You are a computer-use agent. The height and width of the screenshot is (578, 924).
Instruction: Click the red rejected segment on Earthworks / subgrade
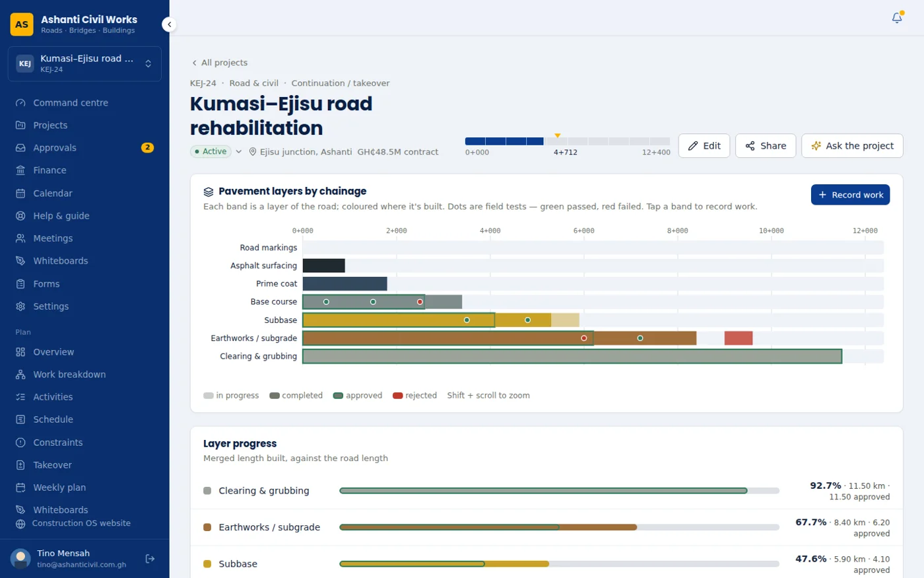pos(739,338)
